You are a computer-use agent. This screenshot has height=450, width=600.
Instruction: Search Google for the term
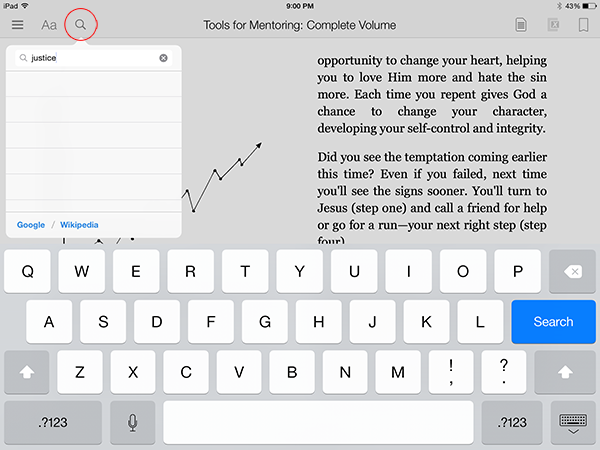coord(31,225)
